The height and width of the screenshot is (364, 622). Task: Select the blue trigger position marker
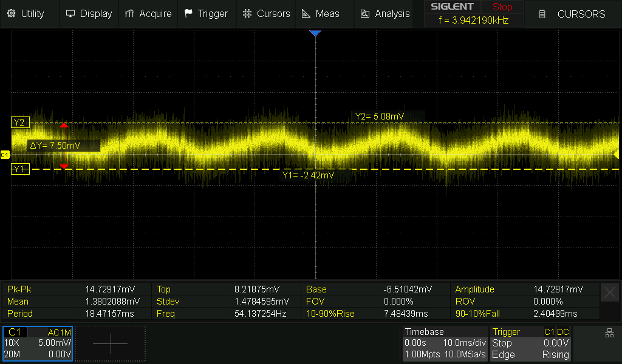pos(315,33)
